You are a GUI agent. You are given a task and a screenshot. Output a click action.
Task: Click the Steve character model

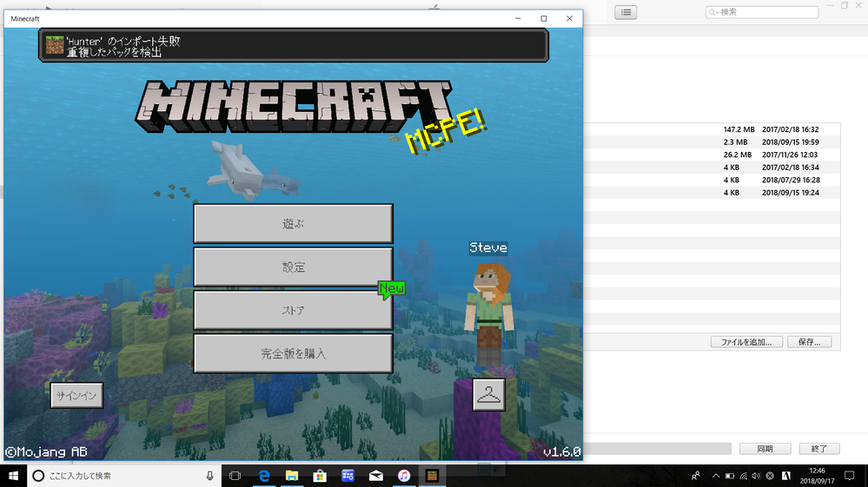click(489, 315)
